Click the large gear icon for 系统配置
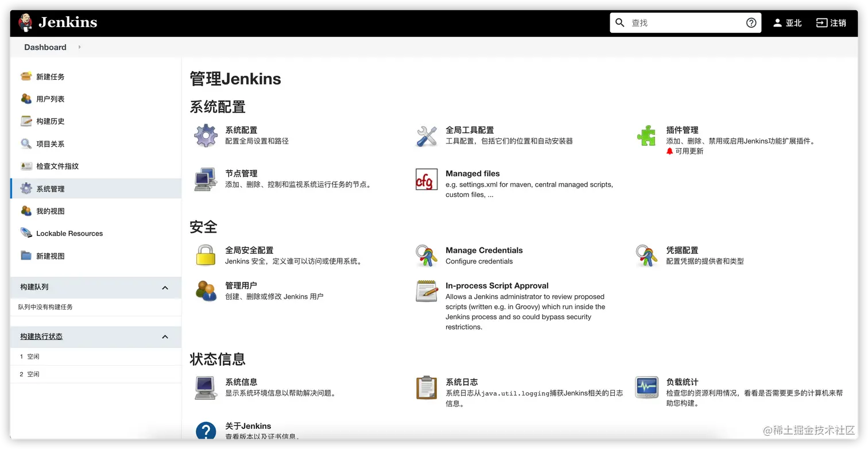The width and height of the screenshot is (868, 449). pyautogui.click(x=206, y=136)
